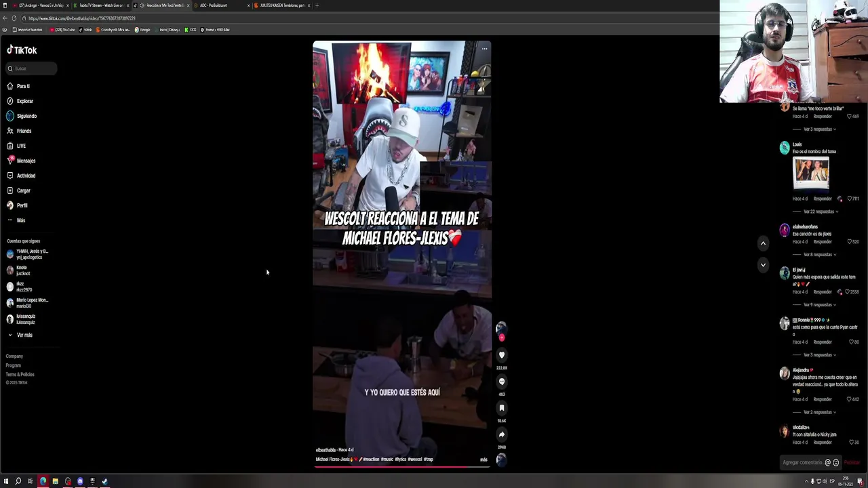Viewport: 868px width, 488px height.
Task: Go to previous video up arrow
Action: point(763,243)
